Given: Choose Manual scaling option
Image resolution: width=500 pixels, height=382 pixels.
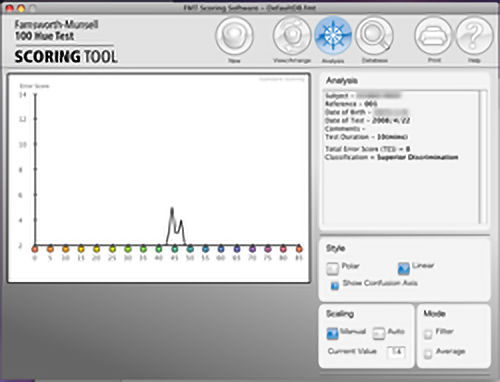Looking at the screenshot, I should [332, 333].
